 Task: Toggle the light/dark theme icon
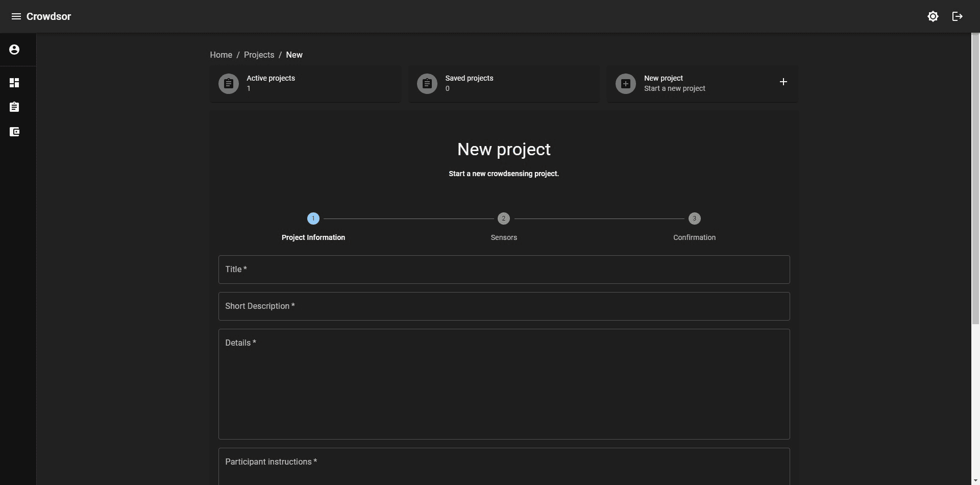[x=933, y=16]
